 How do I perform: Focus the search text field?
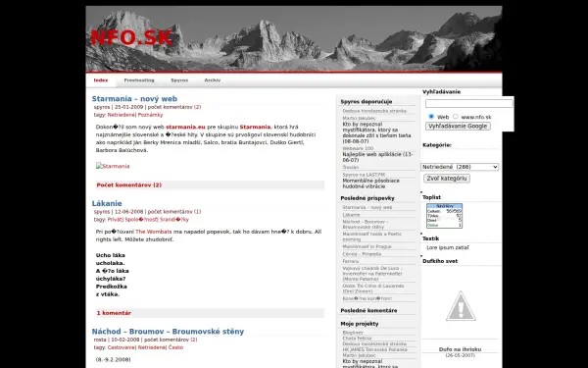(x=468, y=104)
